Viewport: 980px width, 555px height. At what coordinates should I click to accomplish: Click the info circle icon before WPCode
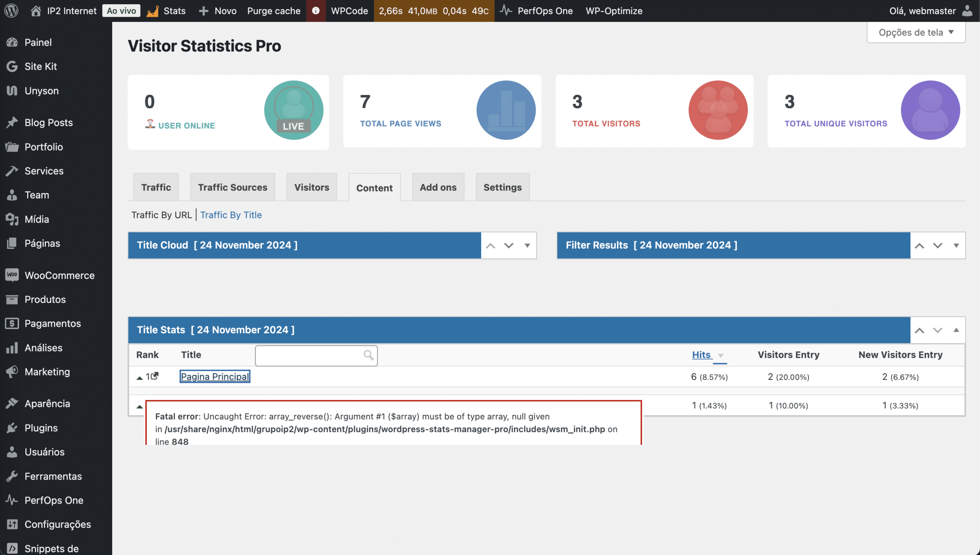coord(316,11)
